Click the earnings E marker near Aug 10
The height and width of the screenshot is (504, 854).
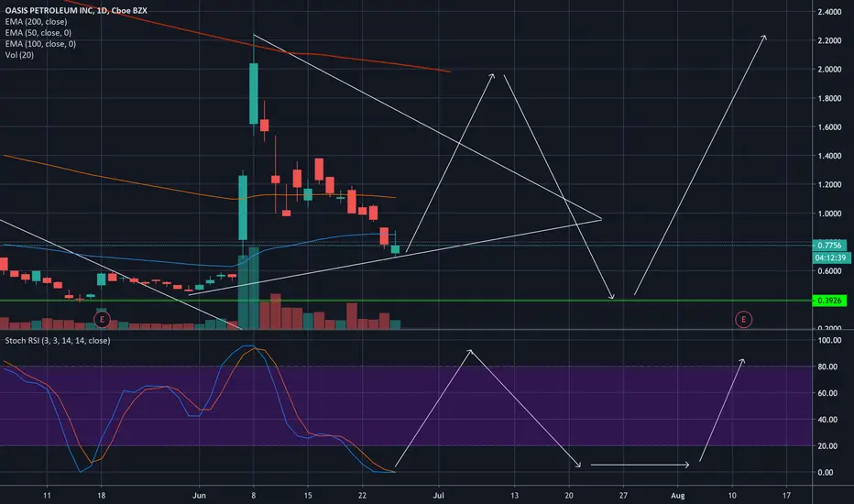743,319
